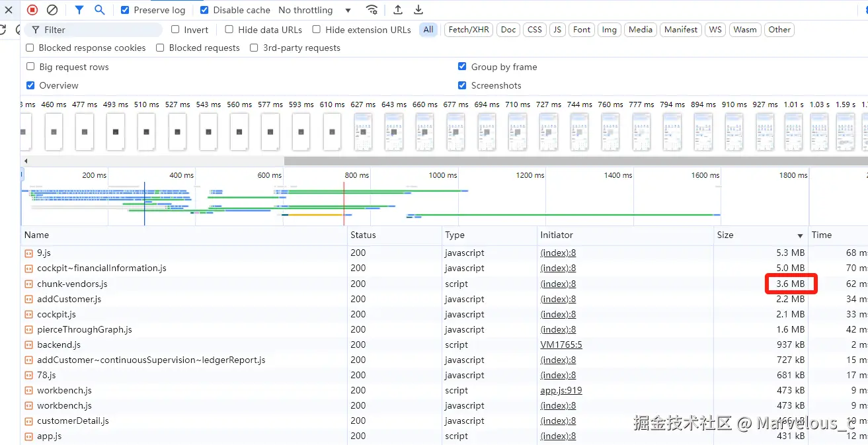Click the screenshot strip left scroll arrow
868x445 pixels.
(26, 161)
